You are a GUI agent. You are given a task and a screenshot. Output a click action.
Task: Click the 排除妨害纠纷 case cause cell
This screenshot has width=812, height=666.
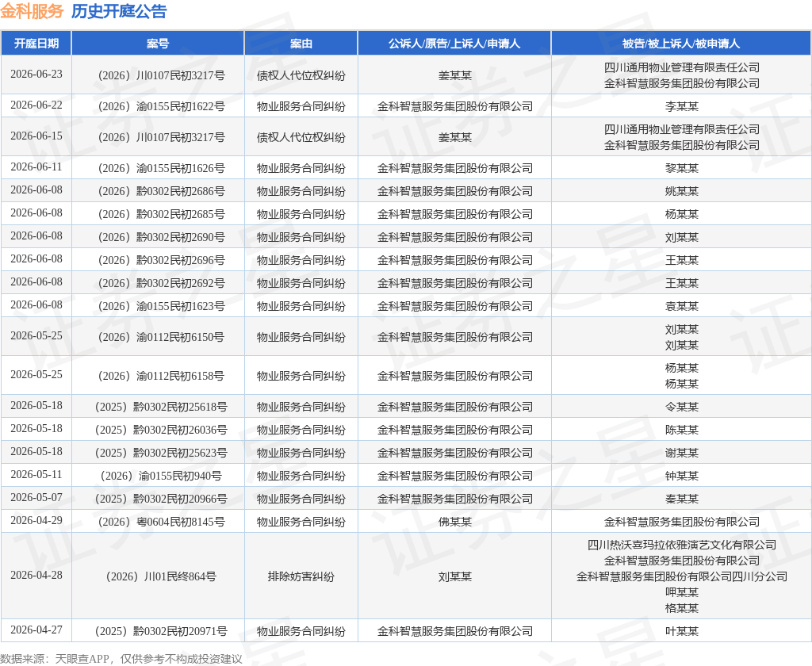[x=301, y=576]
